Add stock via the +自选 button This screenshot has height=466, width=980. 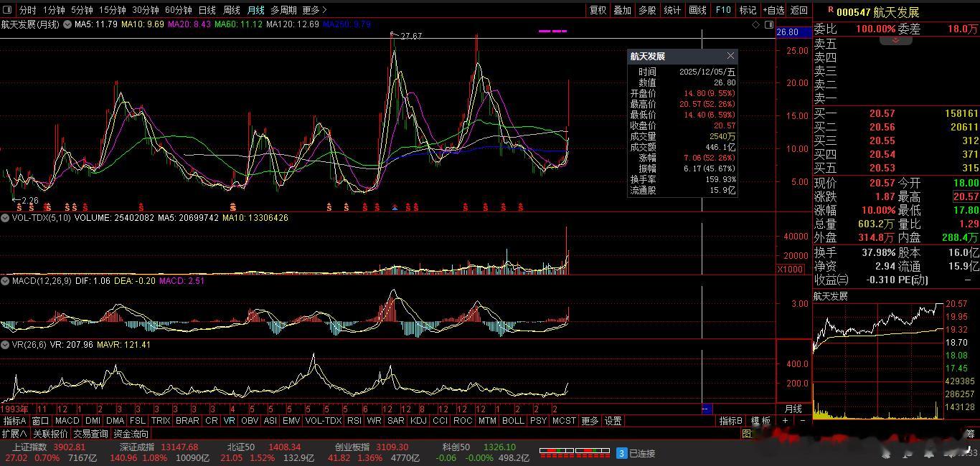click(x=773, y=10)
